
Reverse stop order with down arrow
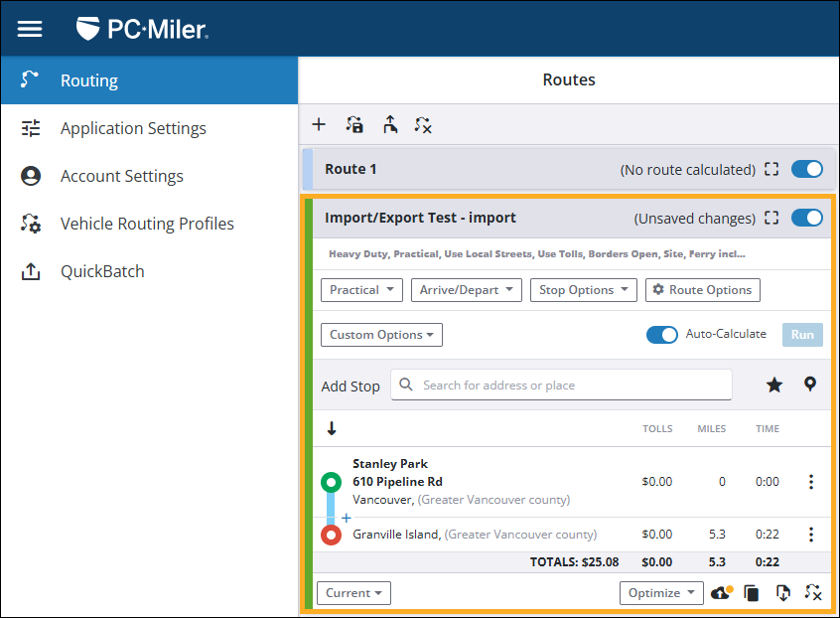pos(332,428)
